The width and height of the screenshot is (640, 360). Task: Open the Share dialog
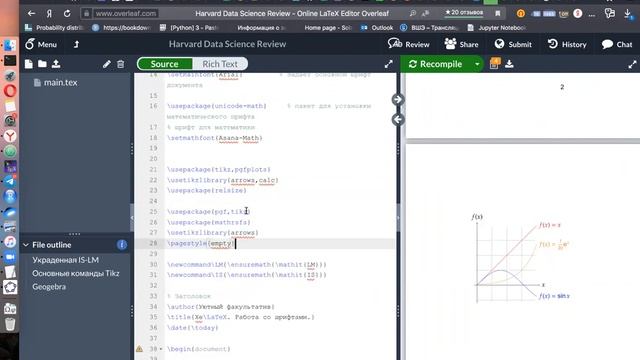point(461,44)
